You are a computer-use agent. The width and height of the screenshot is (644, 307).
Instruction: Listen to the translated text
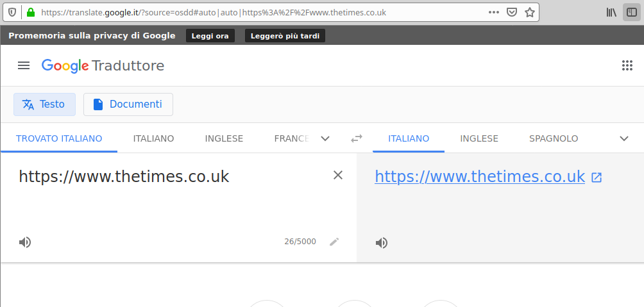tap(381, 243)
